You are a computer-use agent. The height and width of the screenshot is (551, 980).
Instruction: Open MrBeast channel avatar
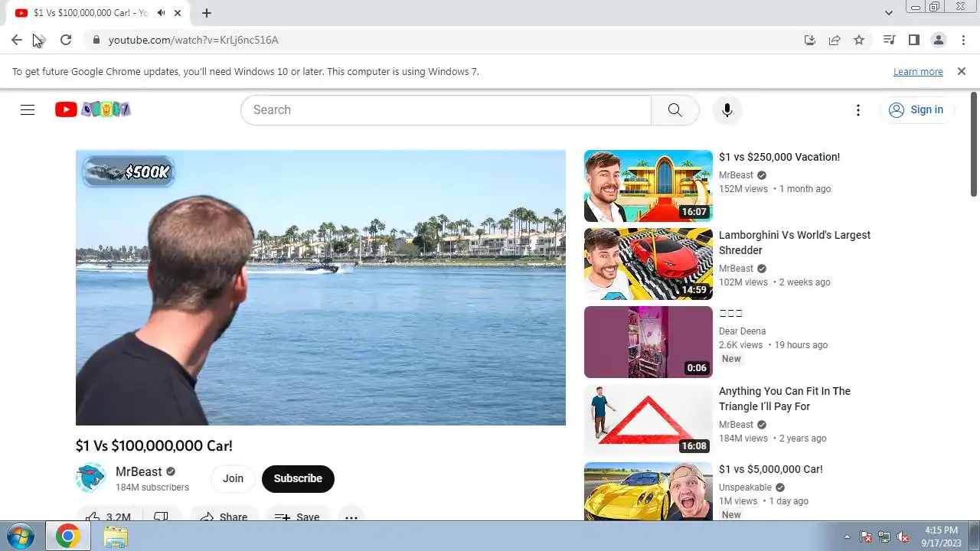(91, 478)
